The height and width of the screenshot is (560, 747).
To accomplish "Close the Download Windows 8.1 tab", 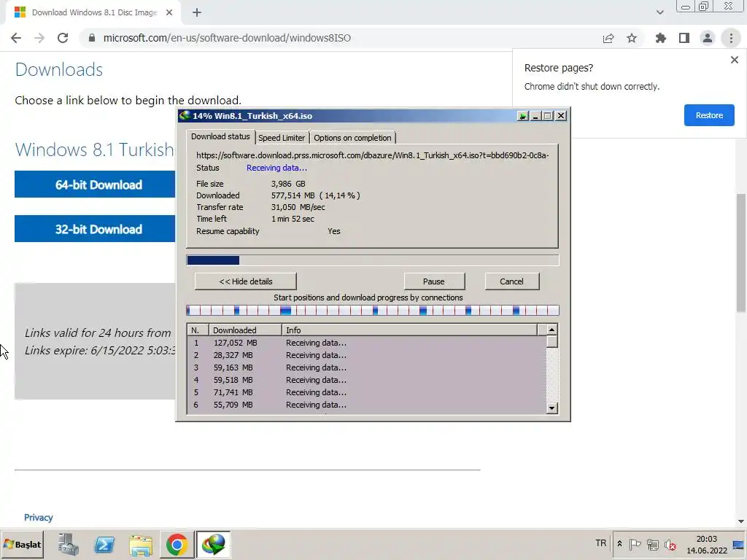I will click(x=169, y=12).
